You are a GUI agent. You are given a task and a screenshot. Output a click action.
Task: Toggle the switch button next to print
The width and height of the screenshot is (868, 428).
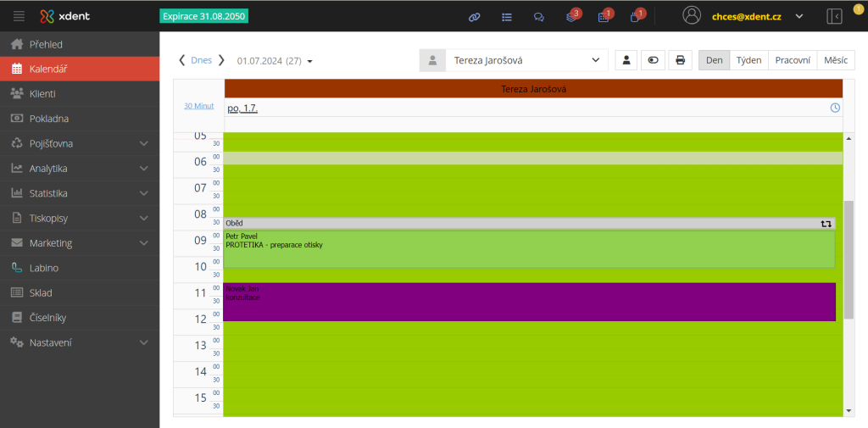tap(653, 60)
